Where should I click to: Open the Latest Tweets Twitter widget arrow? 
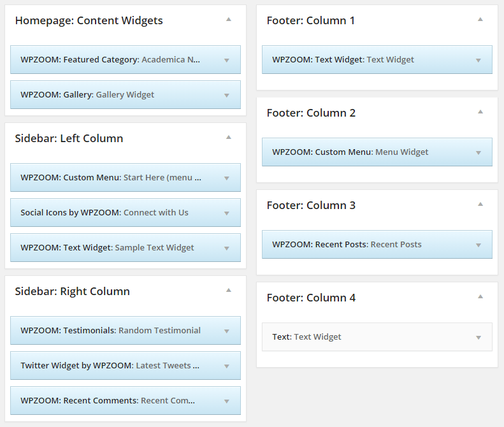(x=227, y=366)
